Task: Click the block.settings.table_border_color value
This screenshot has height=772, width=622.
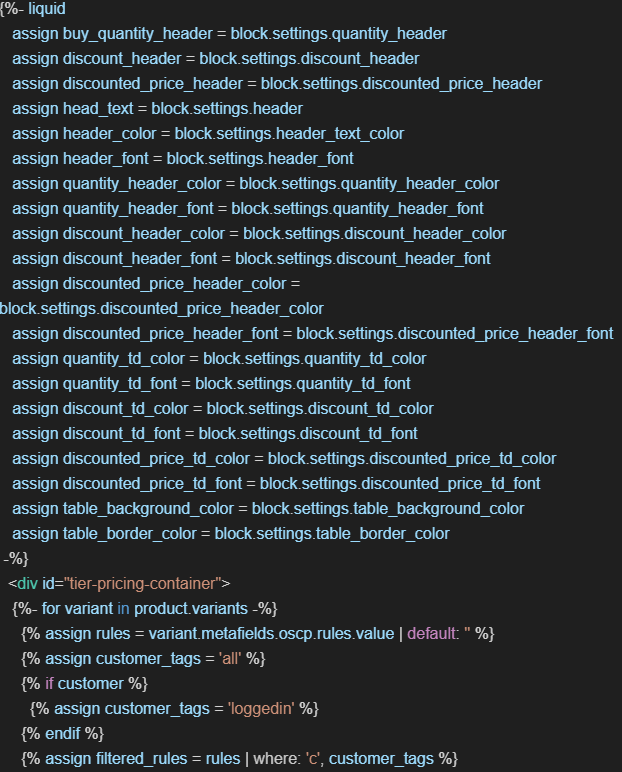Action: (332, 533)
